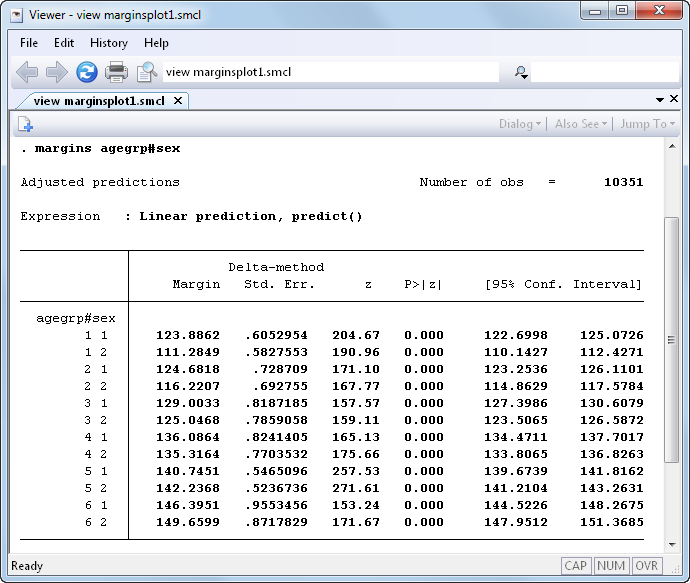
Task: Open the tab list dropdown arrow
Action: pos(660,100)
